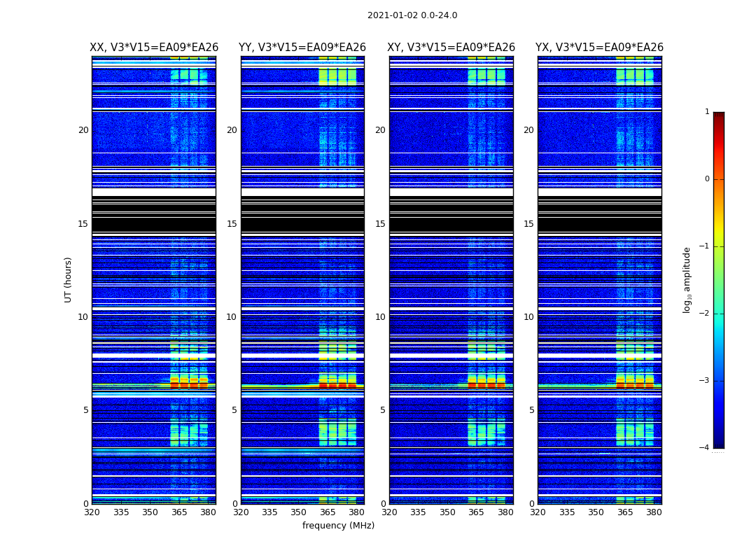Screen dimensions: 735x560
Task: Click the XY polarization panel title
Action: [x=451, y=48]
